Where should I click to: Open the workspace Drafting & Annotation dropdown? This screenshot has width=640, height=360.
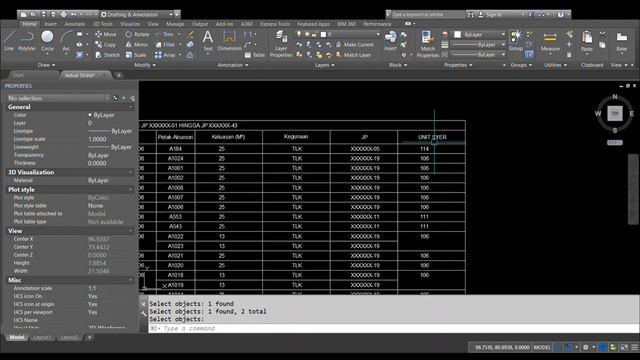[x=138, y=14]
